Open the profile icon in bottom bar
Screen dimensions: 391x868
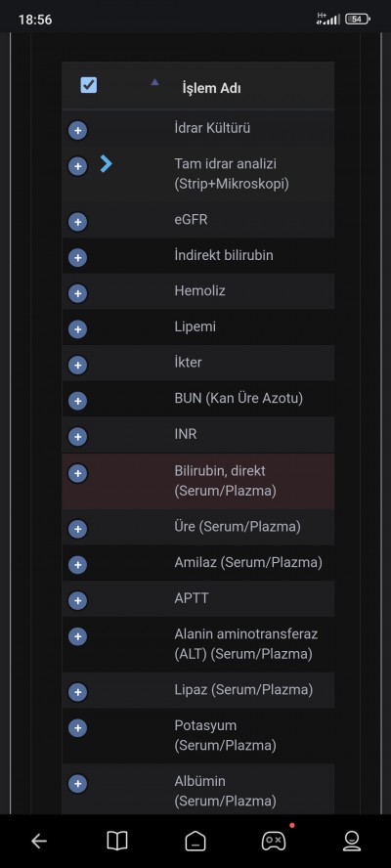352,842
